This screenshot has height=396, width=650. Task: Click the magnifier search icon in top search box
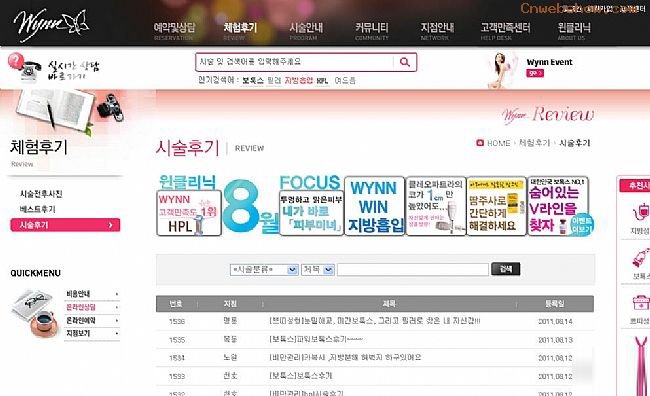click(x=405, y=62)
